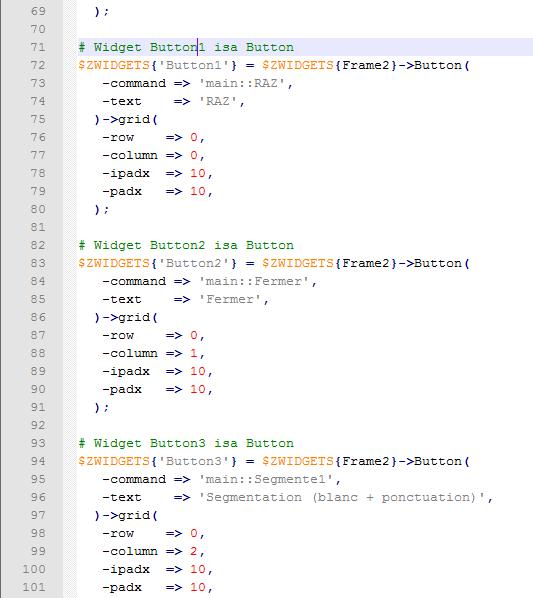The height and width of the screenshot is (598, 533).
Task: Click the 'main::RAZ' command string
Action: [242, 83]
